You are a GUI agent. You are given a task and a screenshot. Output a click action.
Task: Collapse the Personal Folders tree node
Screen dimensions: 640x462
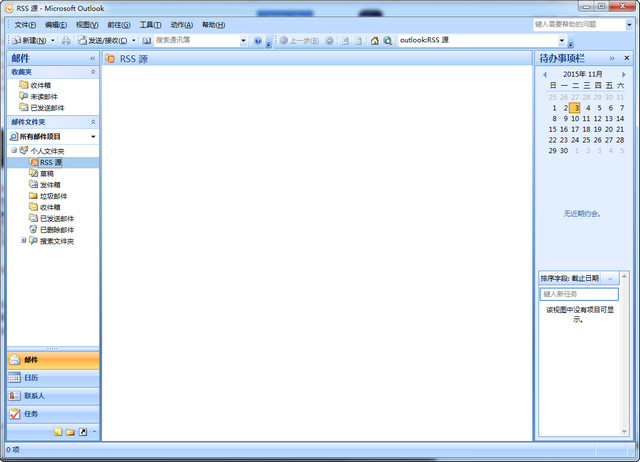[14, 151]
